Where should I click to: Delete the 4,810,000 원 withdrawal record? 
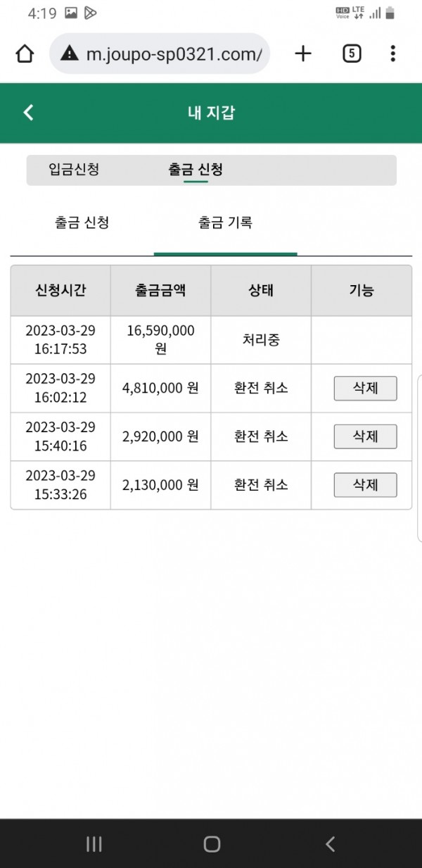365,388
